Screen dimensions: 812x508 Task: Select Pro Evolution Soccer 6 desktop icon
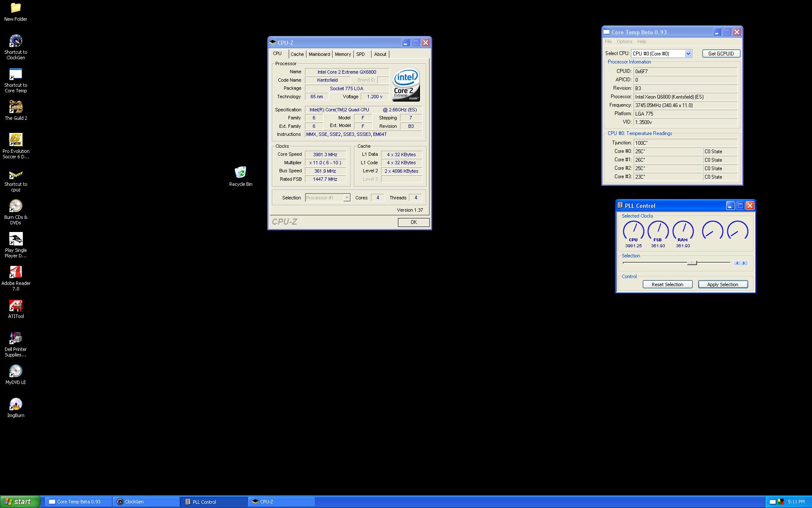tap(16, 146)
